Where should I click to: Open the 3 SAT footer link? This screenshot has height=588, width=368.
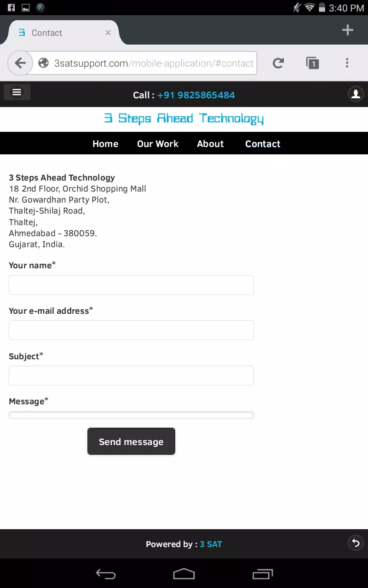(x=211, y=544)
